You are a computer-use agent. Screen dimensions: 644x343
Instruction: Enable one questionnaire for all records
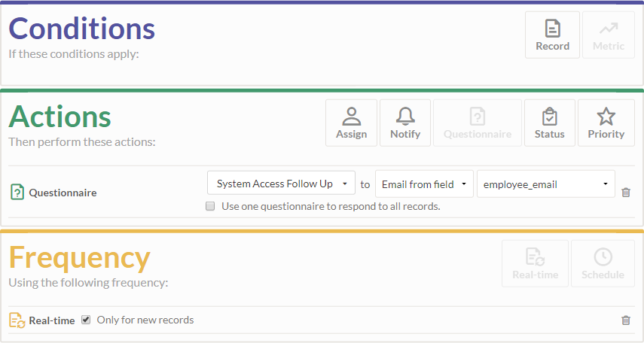pyautogui.click(x=211, y=206)
